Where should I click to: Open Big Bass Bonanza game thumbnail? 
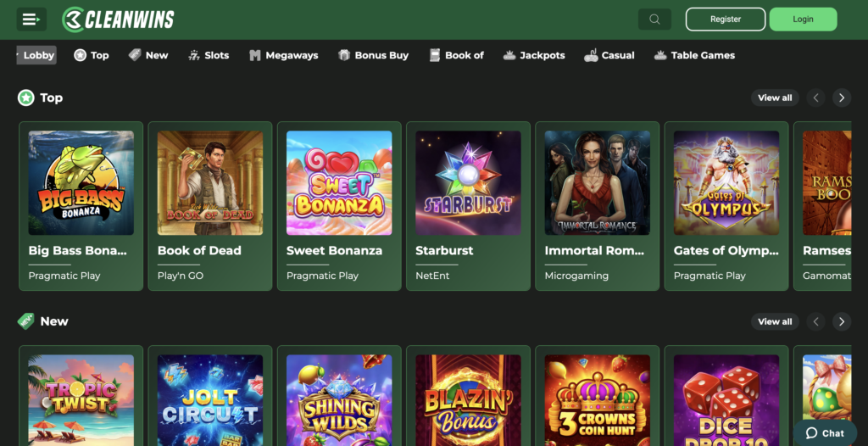pos(81,183)
